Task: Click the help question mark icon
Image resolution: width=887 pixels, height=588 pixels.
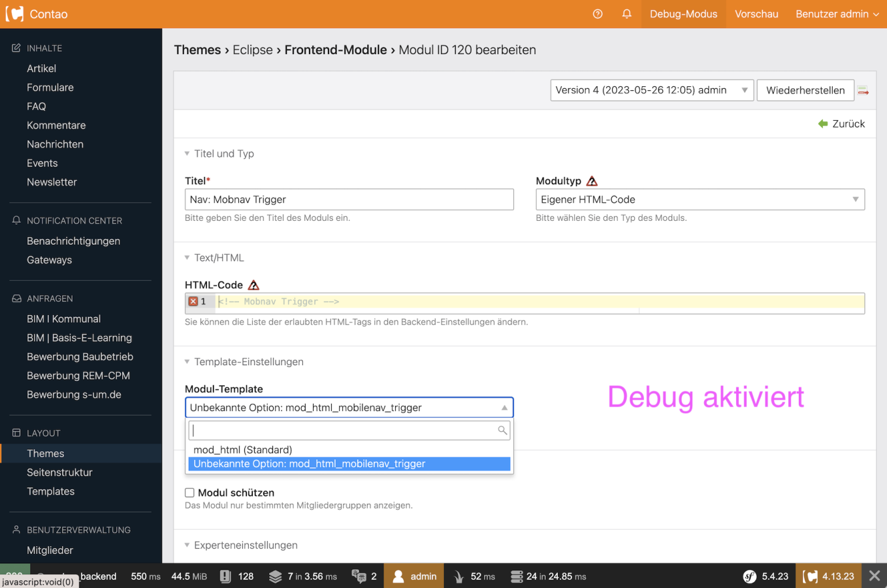Action: pyautogui.click(x=597, y=14)
